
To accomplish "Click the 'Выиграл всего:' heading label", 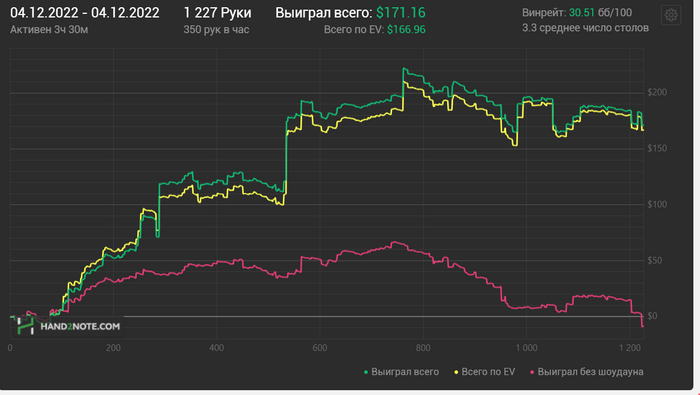I will tap(324, 12).
